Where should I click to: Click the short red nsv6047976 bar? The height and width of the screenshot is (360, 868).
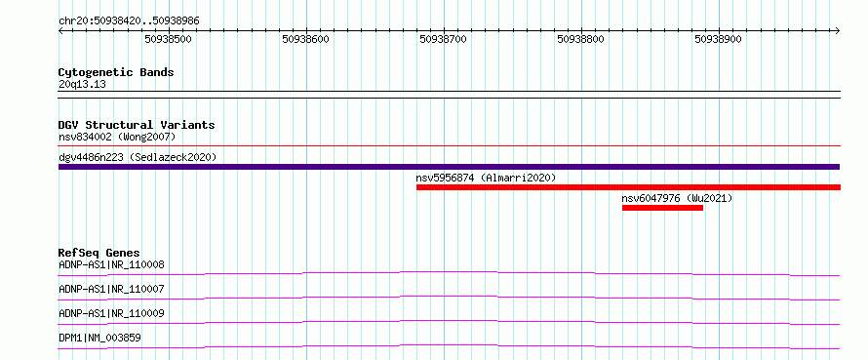[x=662, y=208]
